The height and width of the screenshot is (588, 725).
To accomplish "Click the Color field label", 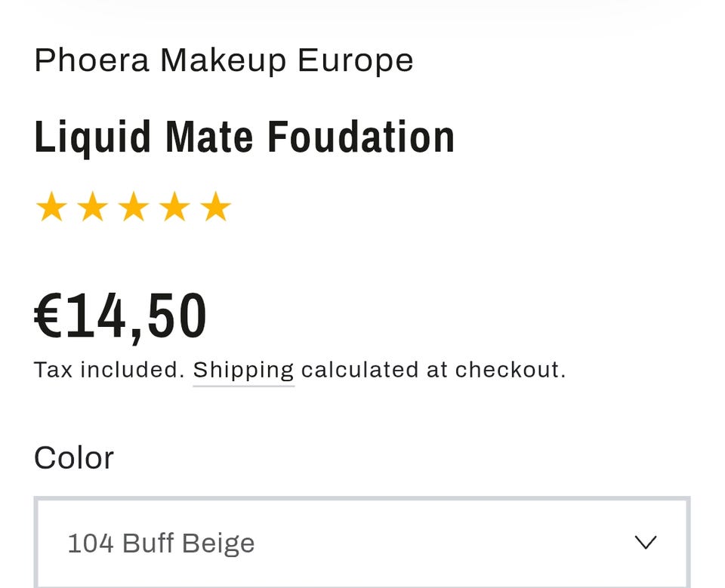I will [73, 457].
